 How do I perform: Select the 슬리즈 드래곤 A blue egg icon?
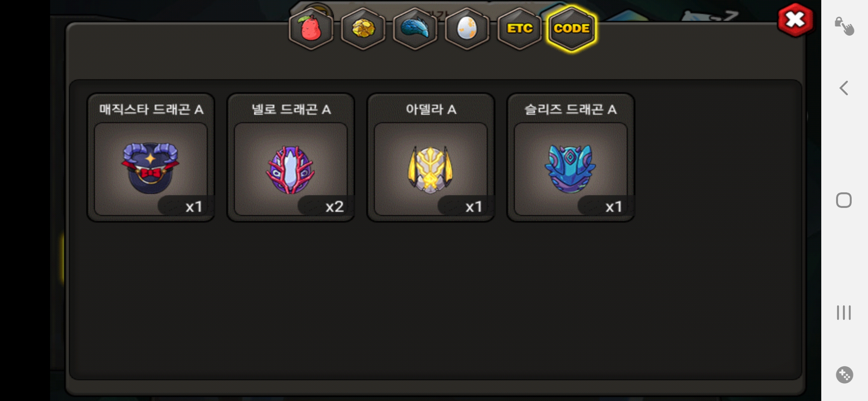click(x=570, y=169)
